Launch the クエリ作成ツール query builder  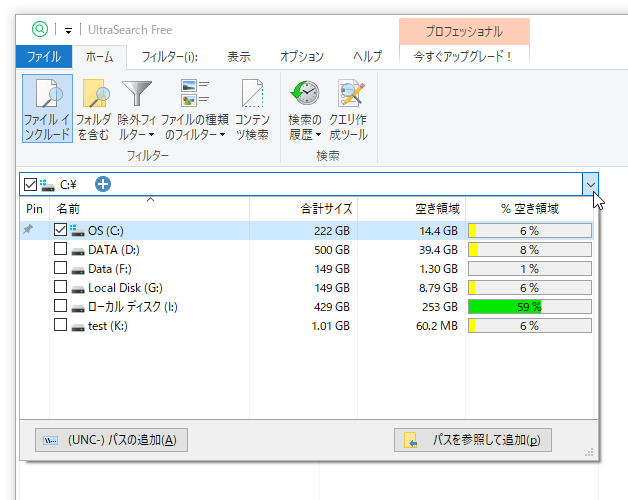point(348,109)
